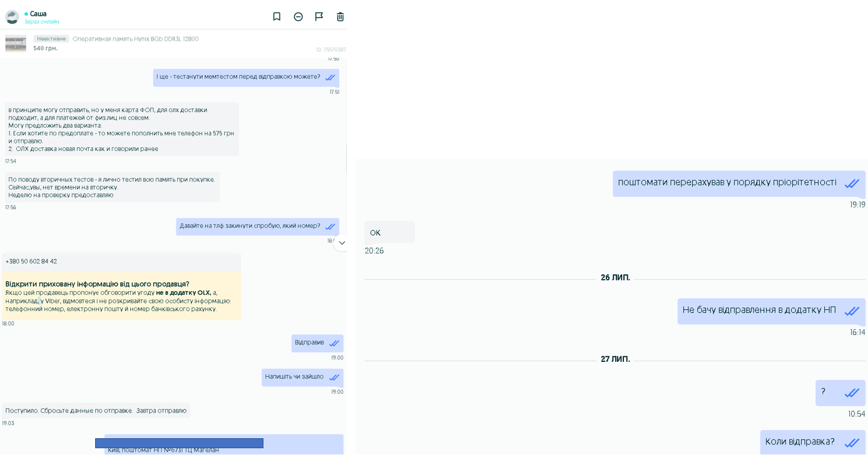Click read-receipt checkmarks on the 'Відправив' message
This screenshot has width=868, height=457.
click(334, 344)
